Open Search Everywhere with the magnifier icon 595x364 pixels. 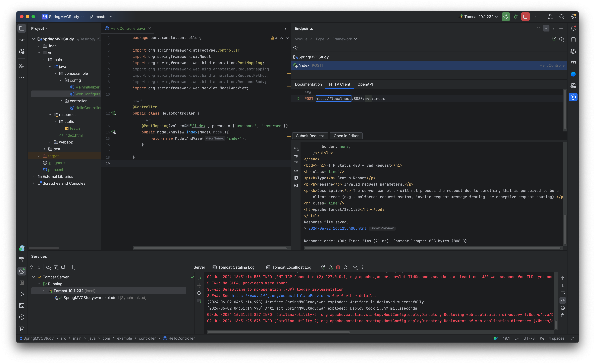click(x=562, y=16)
